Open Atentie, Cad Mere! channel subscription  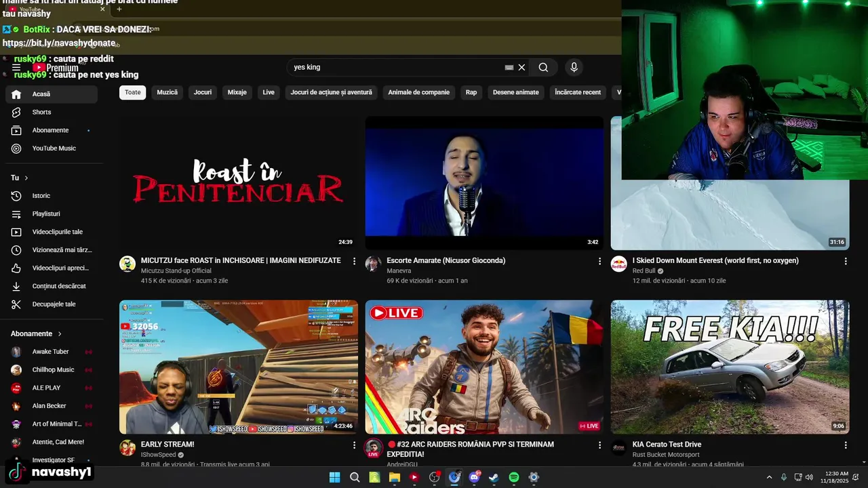52,442
